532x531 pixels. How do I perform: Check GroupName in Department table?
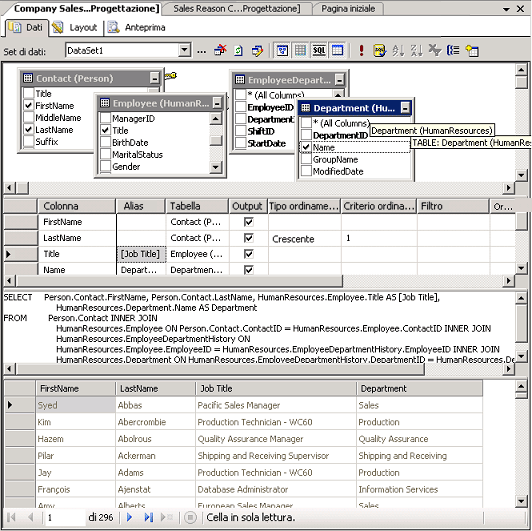point(306,159)
